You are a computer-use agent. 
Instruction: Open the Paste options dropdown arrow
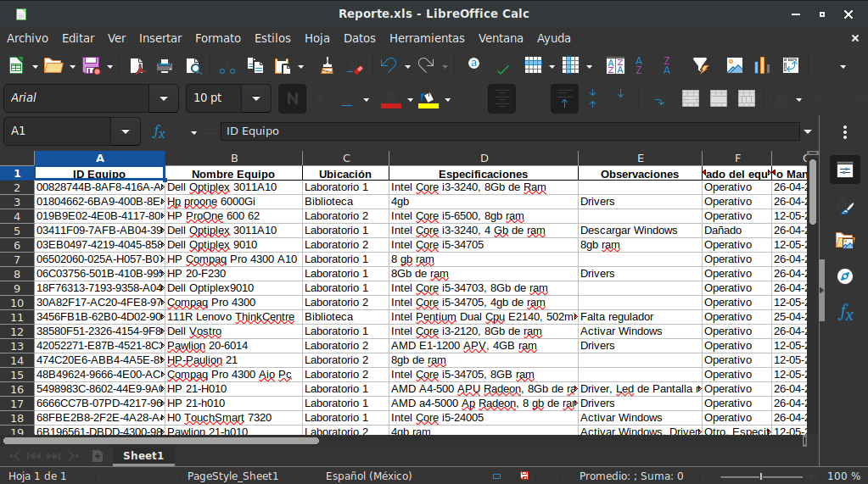pos(300,66)
